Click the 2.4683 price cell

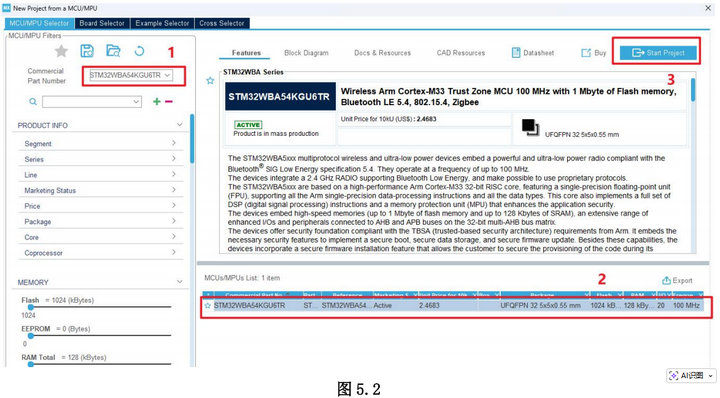click(429, 305)
